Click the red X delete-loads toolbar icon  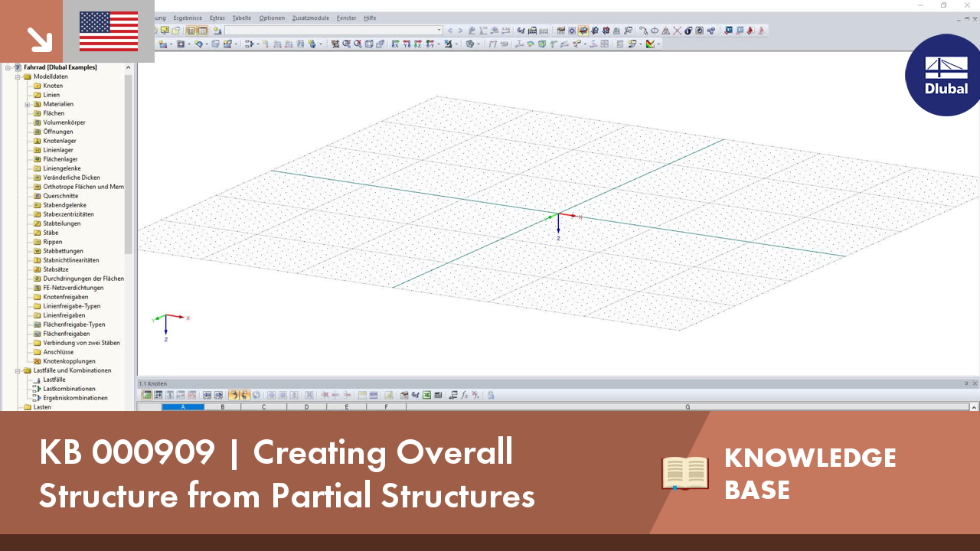(677, 31)
